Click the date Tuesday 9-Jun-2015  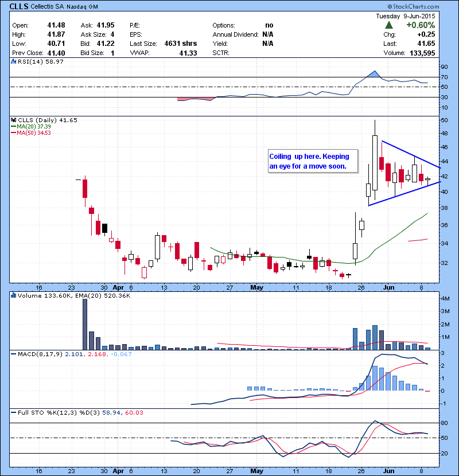pos(406,16)
